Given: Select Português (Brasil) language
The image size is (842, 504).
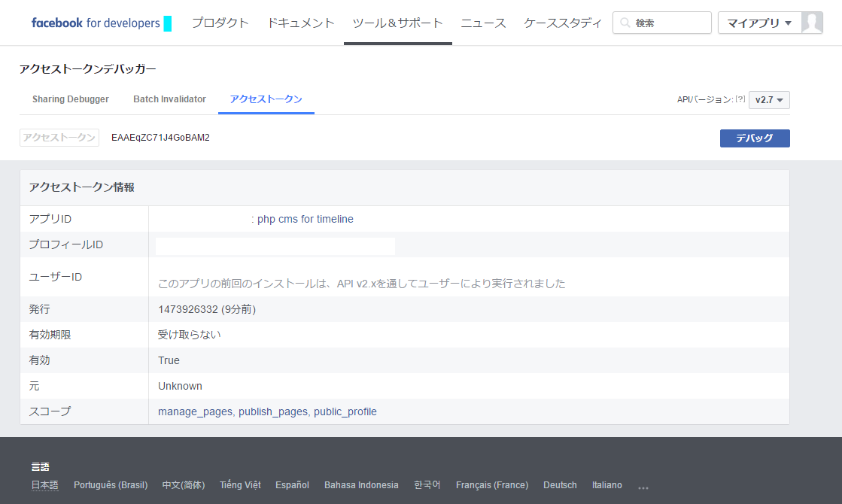Looking at the screenshot, I should coord(111,485).
